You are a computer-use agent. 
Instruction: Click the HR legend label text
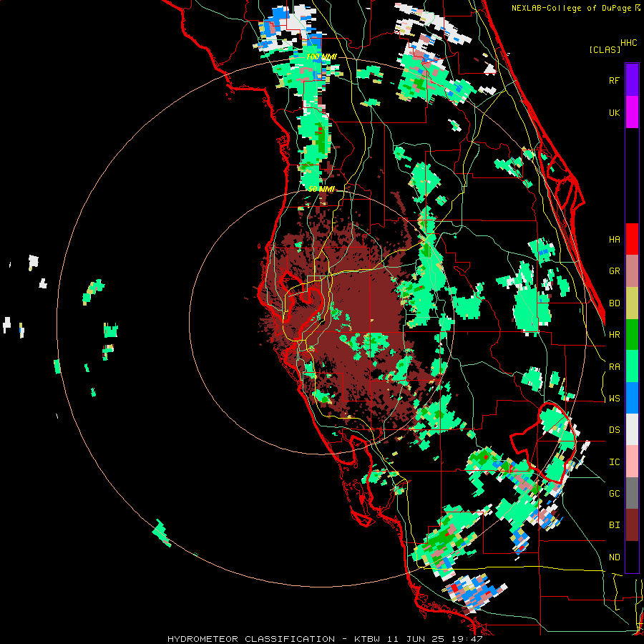tap(614, 335)
